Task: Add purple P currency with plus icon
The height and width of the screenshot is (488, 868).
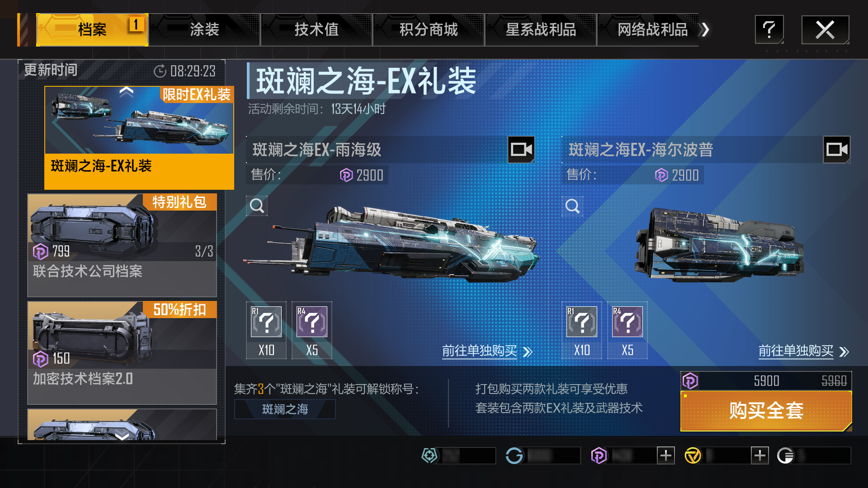Action: (665, 455)
